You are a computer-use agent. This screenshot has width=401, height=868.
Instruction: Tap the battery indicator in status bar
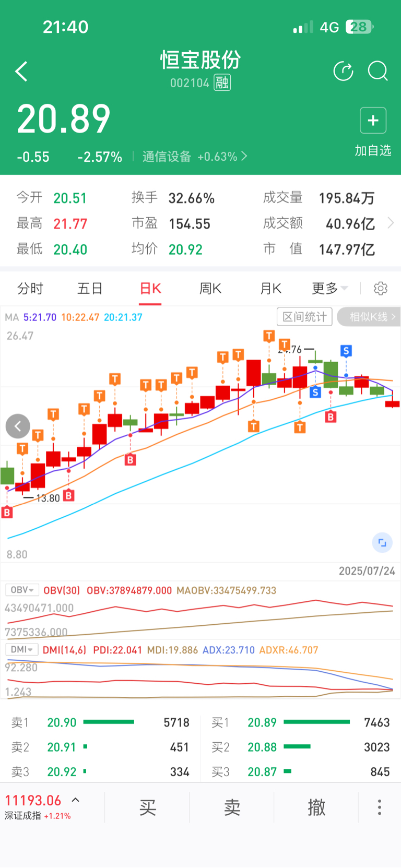[360, 27]
